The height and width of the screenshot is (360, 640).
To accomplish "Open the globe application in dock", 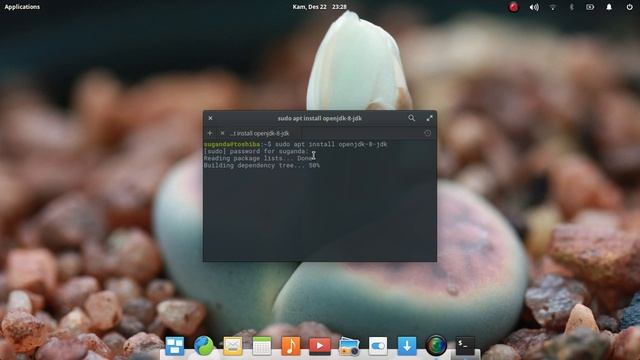I will 436,345.
